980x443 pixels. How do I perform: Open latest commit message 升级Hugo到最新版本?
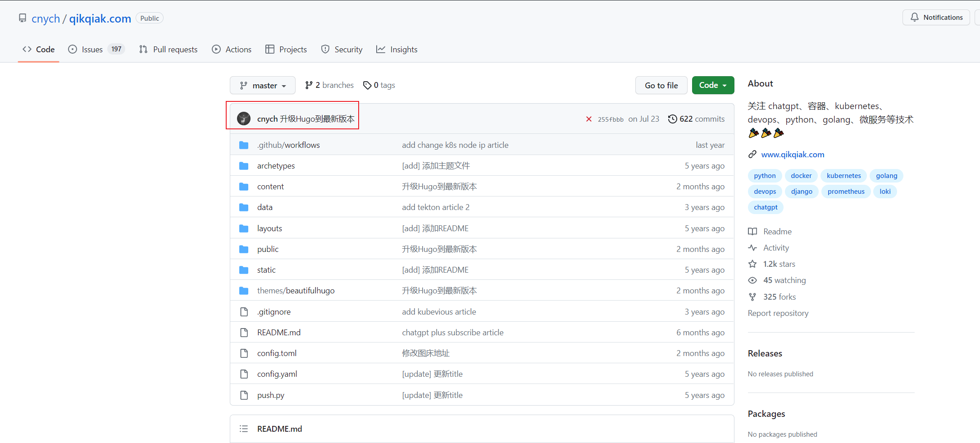click(x=317, y=119)
